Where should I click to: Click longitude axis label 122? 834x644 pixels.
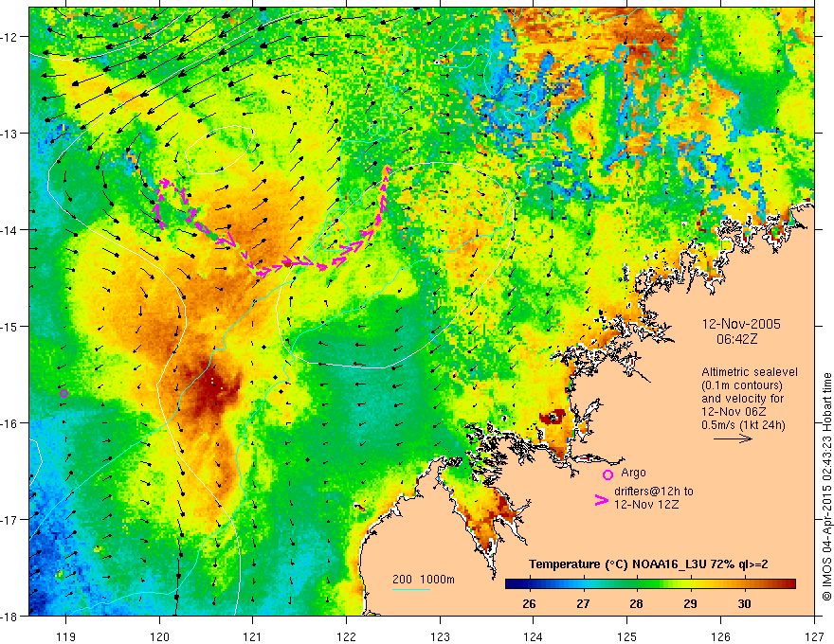pyautogui.click(x=346, y=636)
